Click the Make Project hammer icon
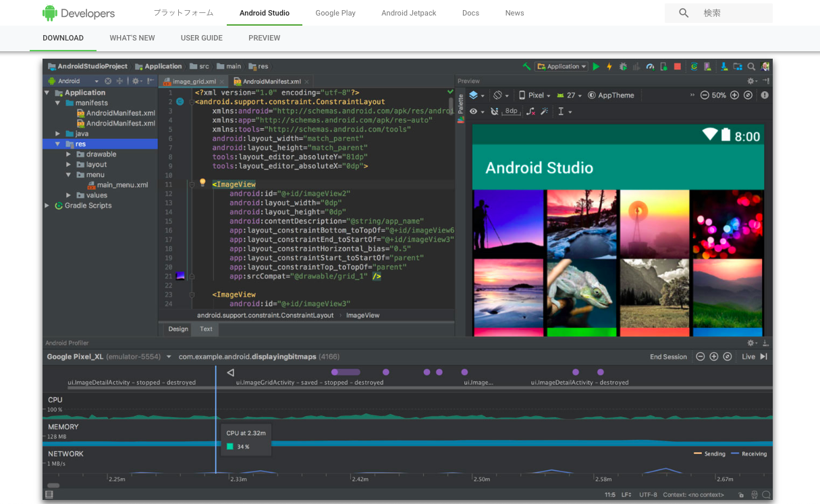This screenshot has width=820, height=504. click(x=526, y=66)
